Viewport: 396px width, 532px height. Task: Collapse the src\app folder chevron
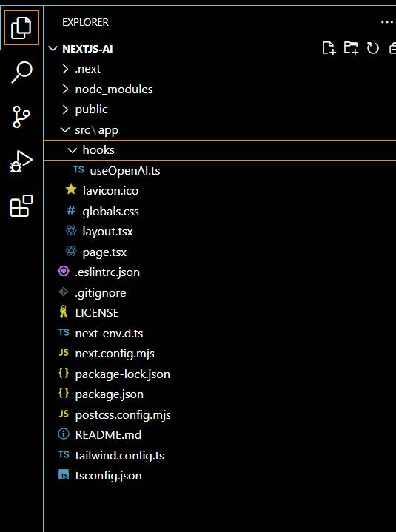click(65, 129)
